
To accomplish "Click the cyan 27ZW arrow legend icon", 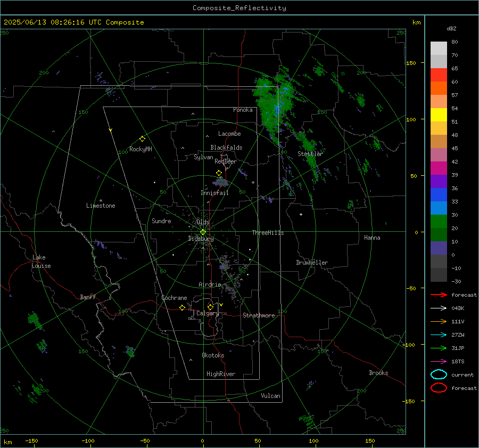I will 439,335.
